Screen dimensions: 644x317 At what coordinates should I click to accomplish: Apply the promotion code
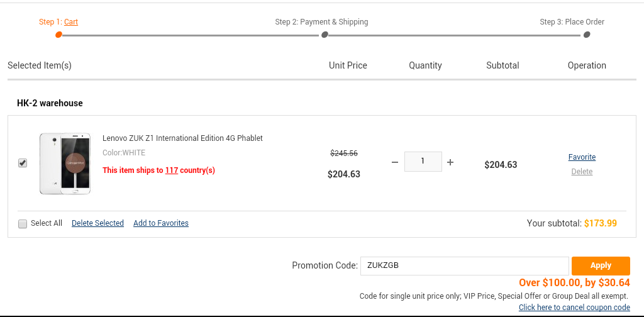point(601,265)
